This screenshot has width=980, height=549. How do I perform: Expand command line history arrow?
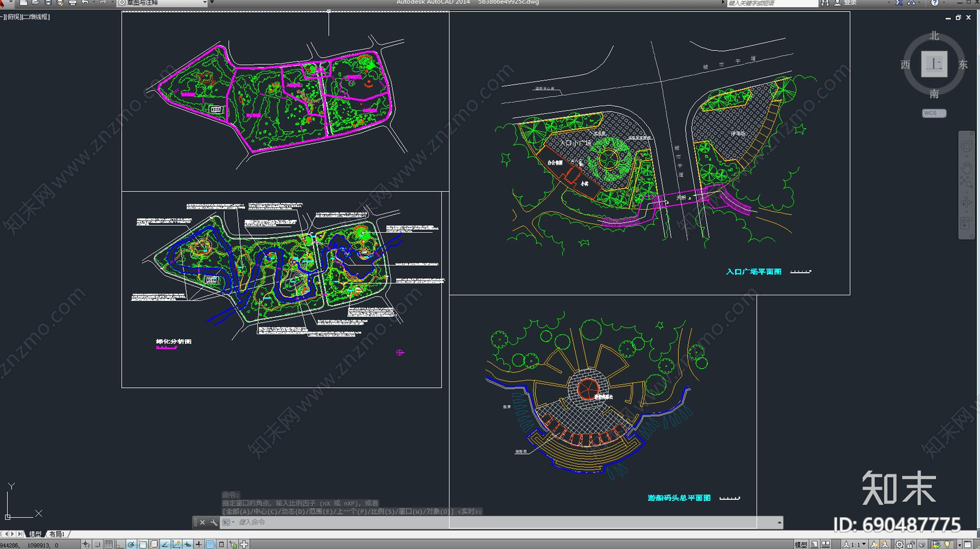click(779, 522)
